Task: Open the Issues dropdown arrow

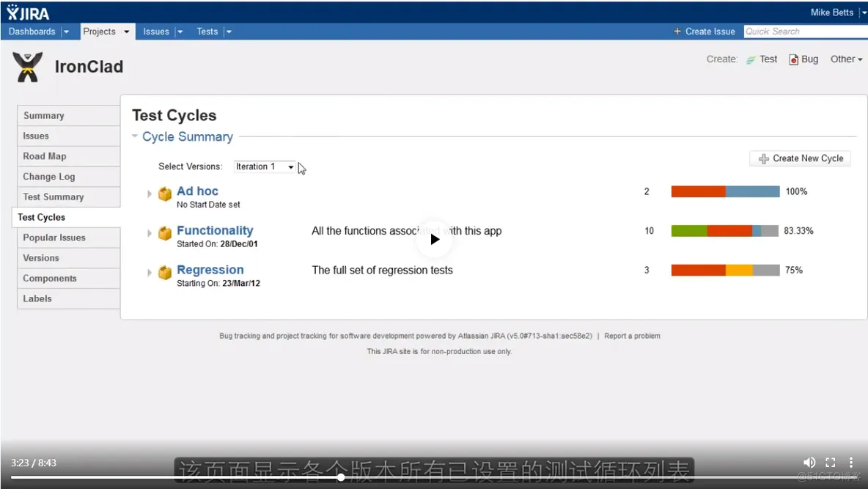Action: click(180, 32)
